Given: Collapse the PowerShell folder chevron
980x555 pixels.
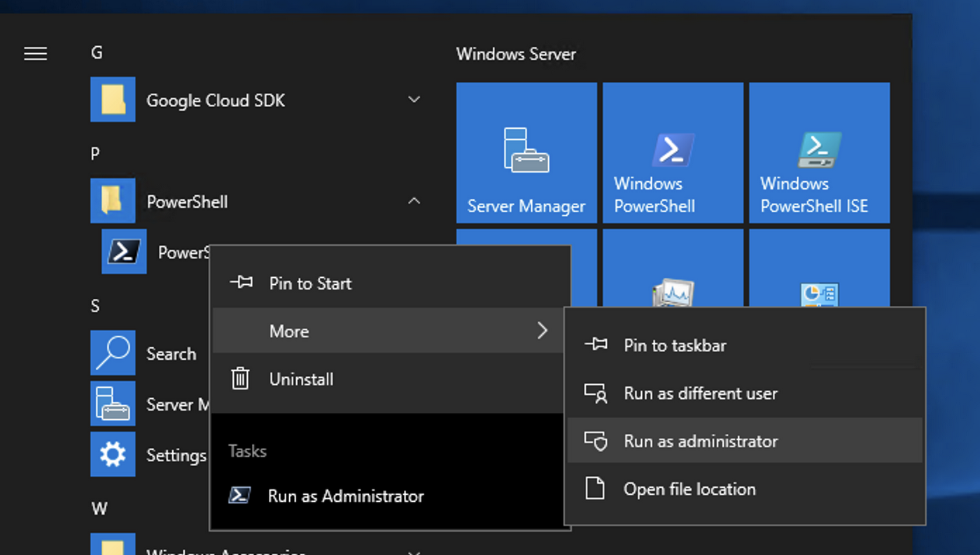Looking at the screenshot, I should (x=414, y=201).
